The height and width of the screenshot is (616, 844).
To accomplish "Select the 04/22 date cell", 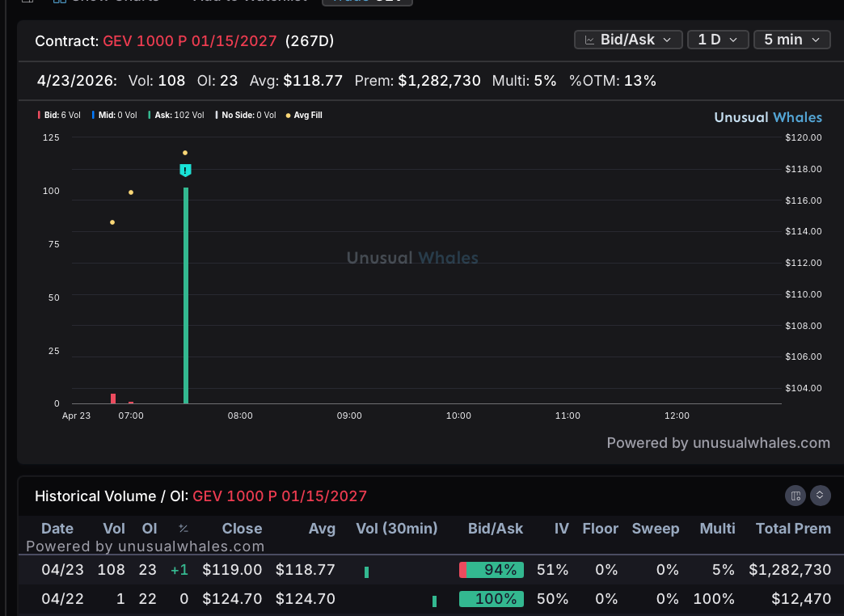I will tap(62, 599).
